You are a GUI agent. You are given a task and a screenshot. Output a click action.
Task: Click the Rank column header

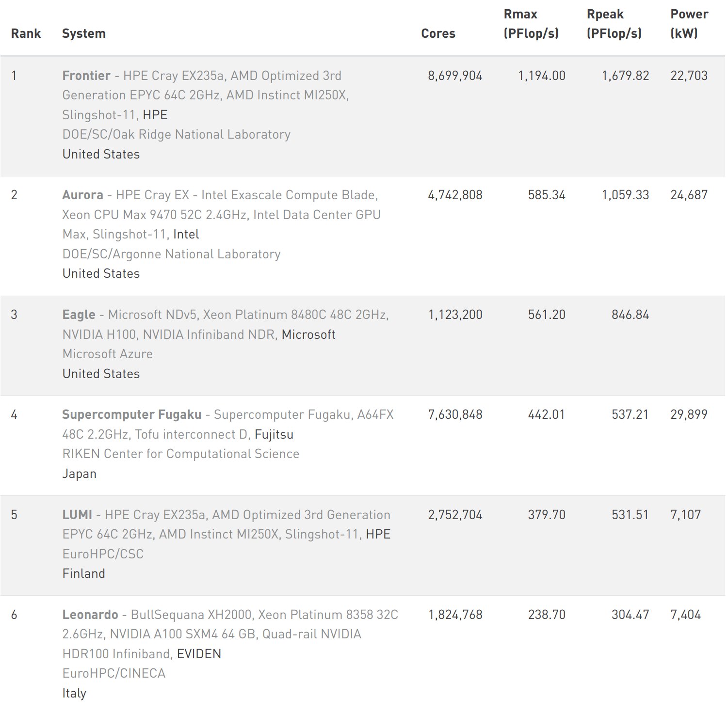tap(26, 33)
